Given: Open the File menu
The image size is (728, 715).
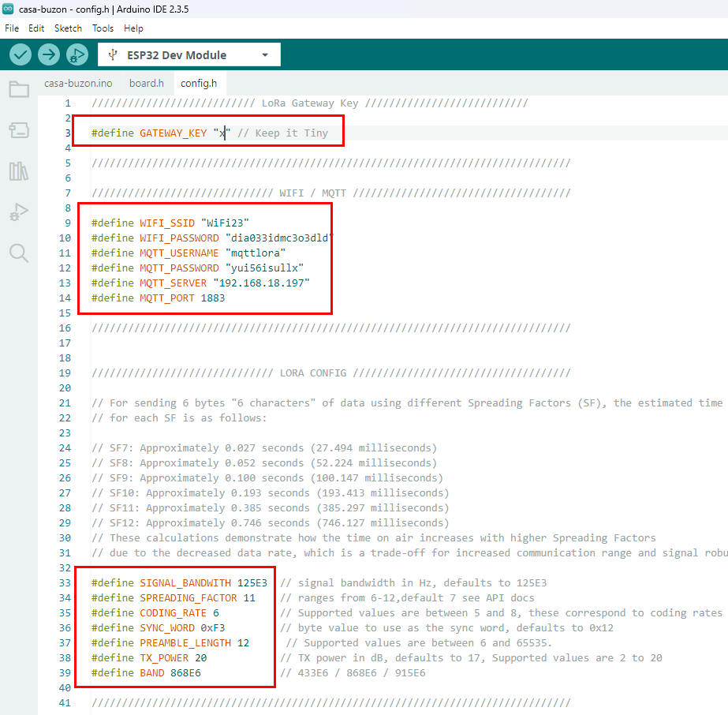Looking at the screenshot, I should pos(12,28).
